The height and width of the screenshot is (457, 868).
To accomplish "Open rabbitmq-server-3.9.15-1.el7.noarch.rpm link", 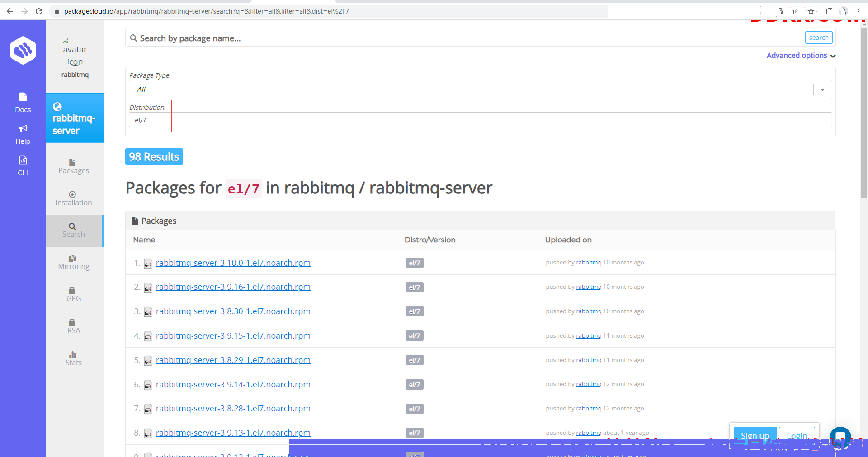I will tap(233, 336).
